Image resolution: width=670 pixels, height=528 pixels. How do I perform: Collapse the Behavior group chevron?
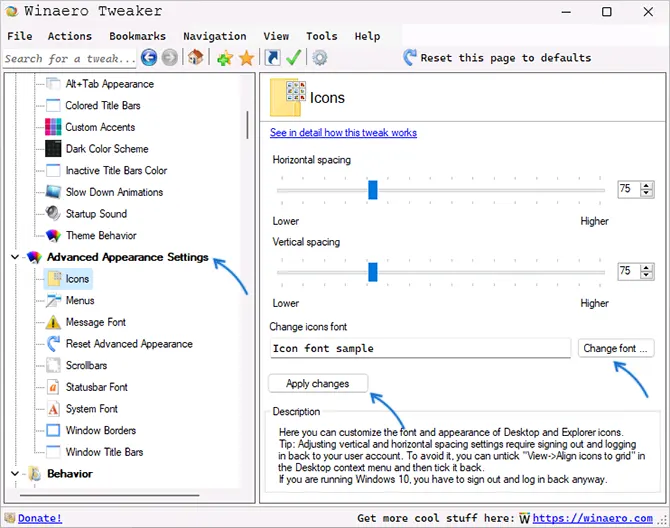tap(15, 473)
